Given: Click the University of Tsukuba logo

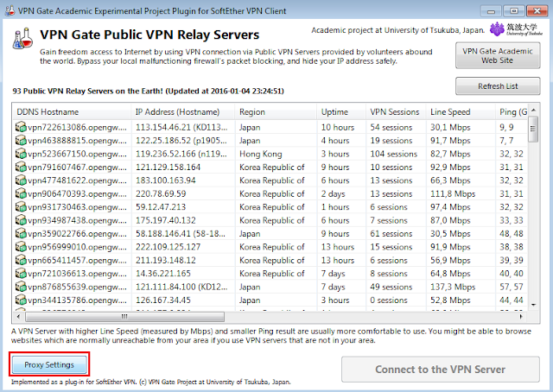Looking at the screenshot, I should coord(517,29).
